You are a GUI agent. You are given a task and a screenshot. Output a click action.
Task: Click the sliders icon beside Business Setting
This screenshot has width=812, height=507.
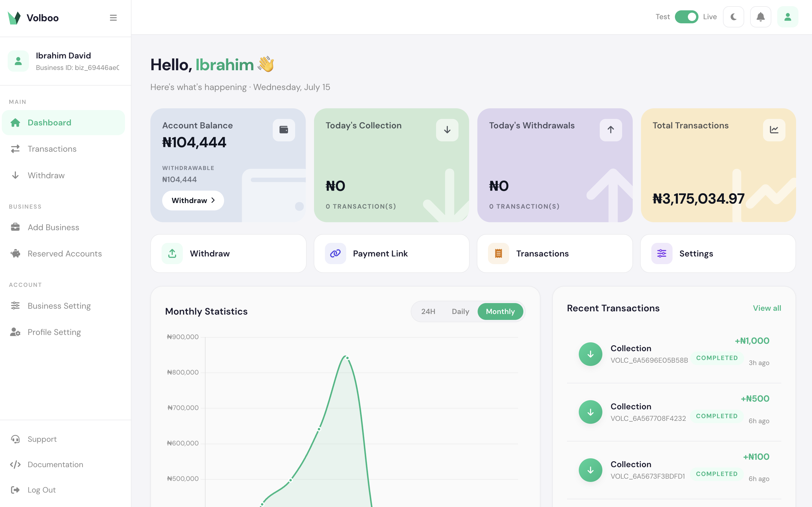(x=15, y=306)
